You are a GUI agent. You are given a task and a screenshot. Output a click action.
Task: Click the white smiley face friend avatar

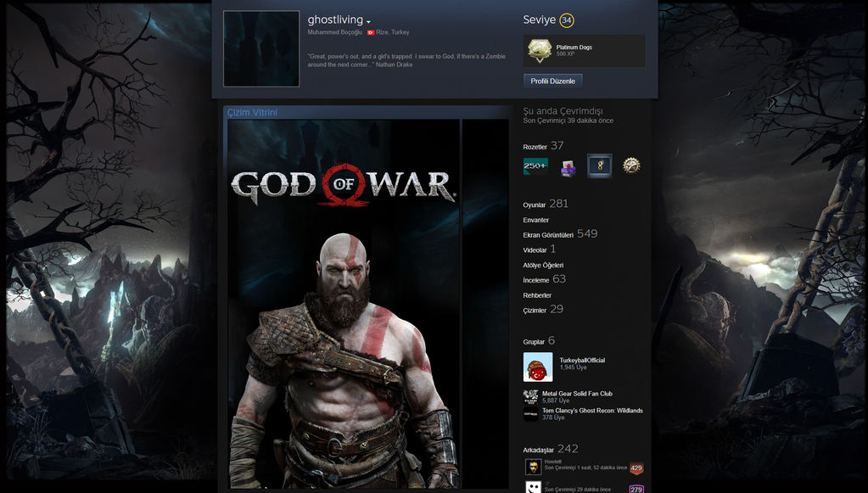point(533,487)
